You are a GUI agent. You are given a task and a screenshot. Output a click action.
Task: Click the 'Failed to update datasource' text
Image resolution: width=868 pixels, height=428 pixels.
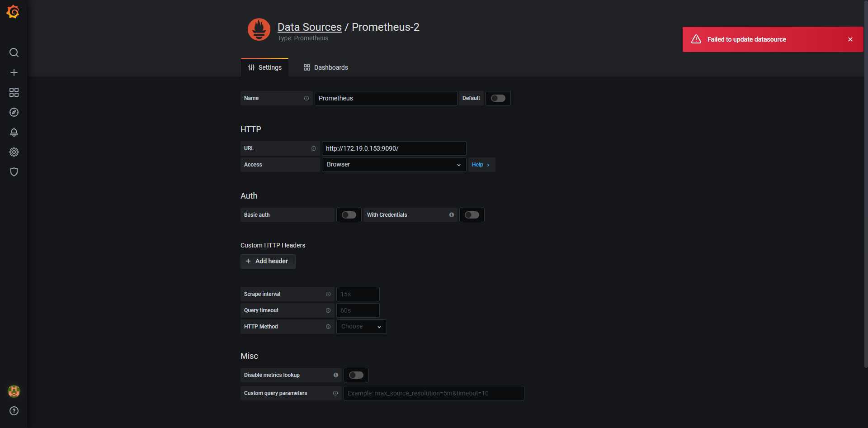coord(746,39)
